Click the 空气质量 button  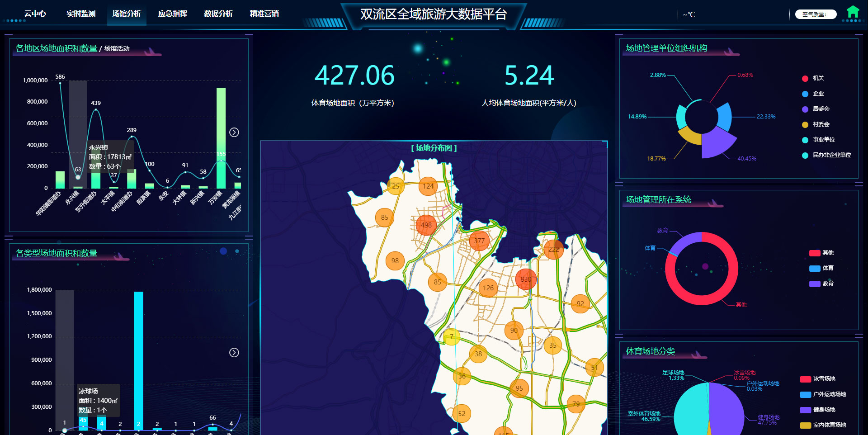pyautogui.click(x=816, y=14)
